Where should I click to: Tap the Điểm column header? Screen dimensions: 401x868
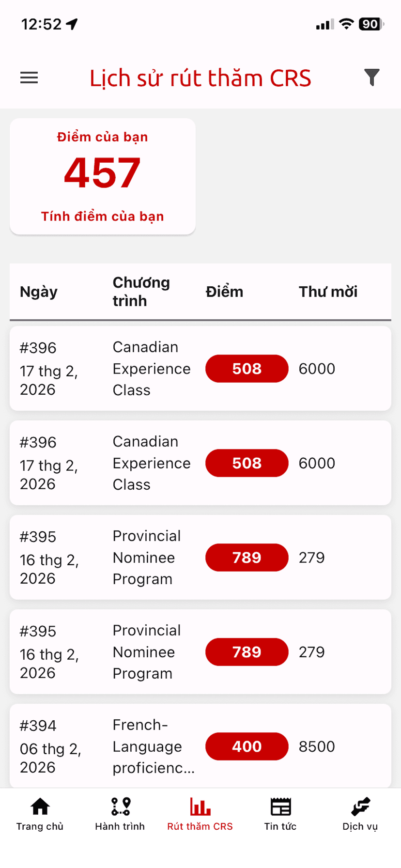pyautogui.click(x=224, y=292)
